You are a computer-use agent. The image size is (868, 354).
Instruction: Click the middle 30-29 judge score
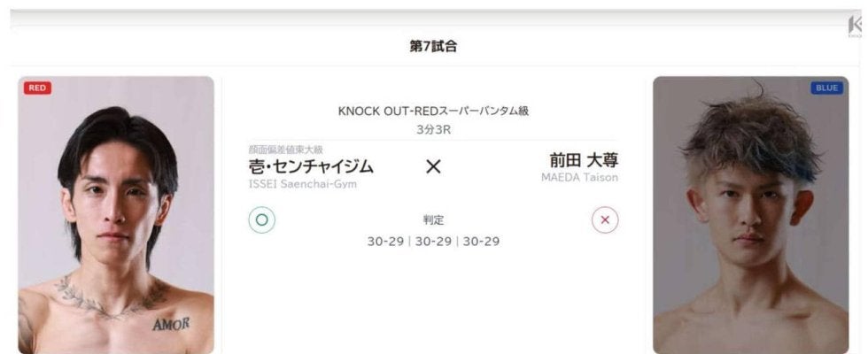point(433,242)
